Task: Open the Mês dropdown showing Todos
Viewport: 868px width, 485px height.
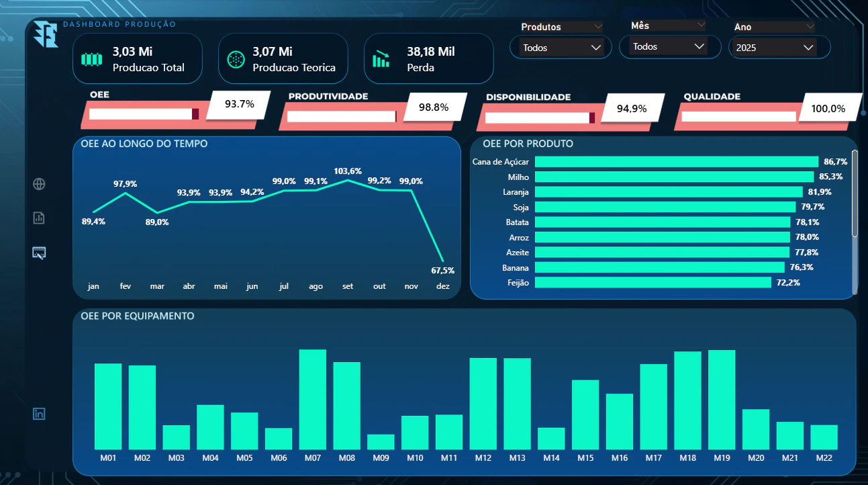Action: tap(669, 46)
